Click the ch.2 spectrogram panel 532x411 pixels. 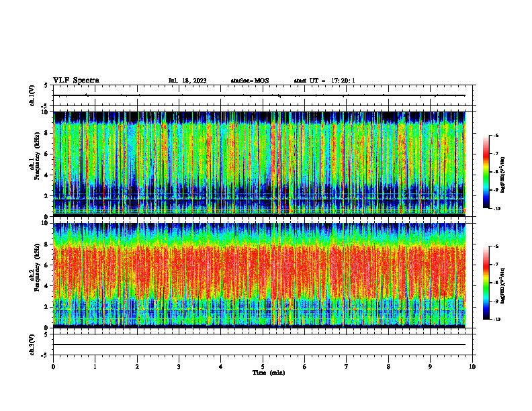click(x=259, y=275)
